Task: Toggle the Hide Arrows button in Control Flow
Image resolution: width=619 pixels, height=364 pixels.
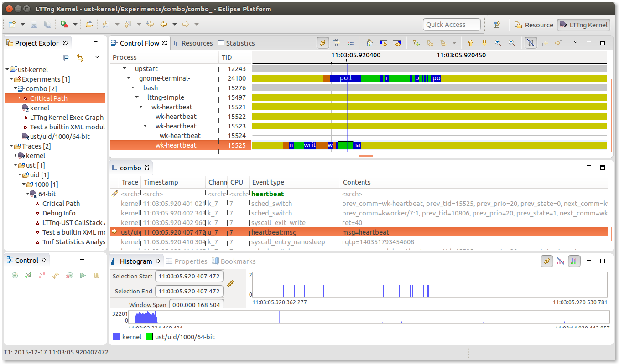Action: point(531,43)
